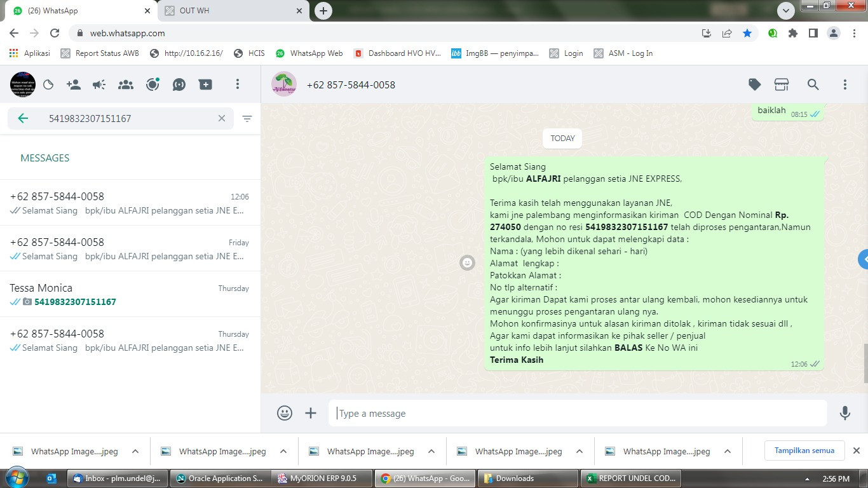Viewport: 868px width, 488px height.
Task: Open the Status updates icon
Action: [x=153, y=85]
